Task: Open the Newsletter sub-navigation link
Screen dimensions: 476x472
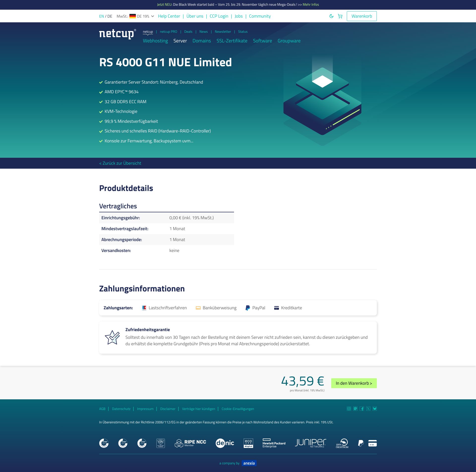Action: pos(223,32)
